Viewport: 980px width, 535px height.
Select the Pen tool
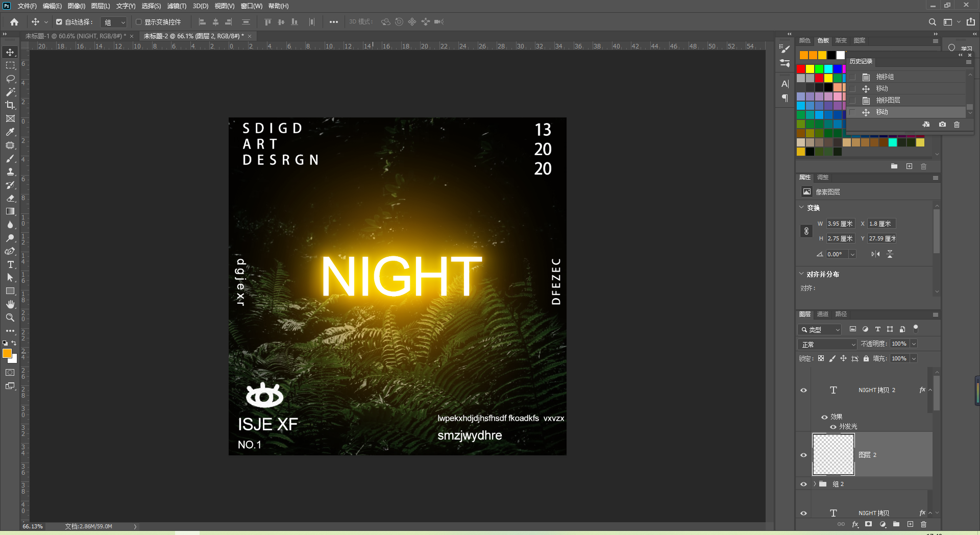tap(10, 251)
